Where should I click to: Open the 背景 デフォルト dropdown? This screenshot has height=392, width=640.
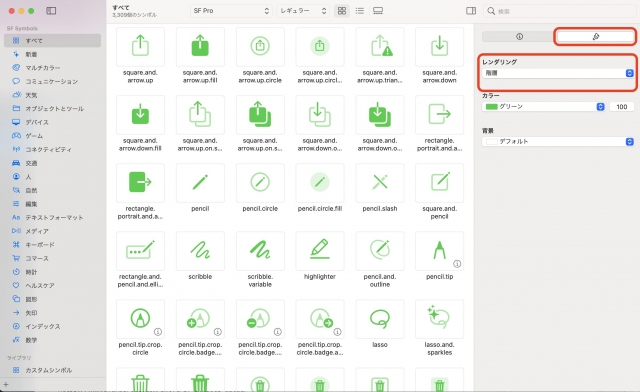pos(558,141)
